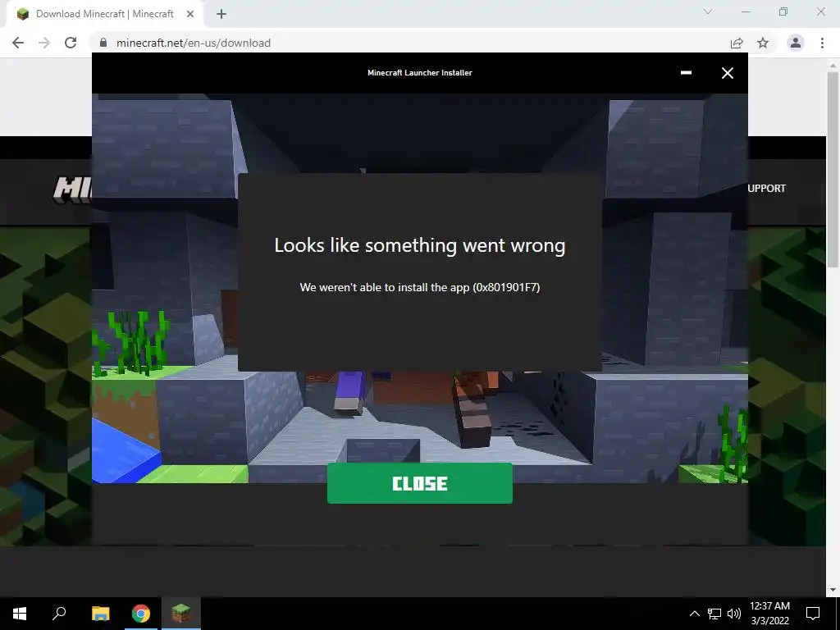Image resolution: width=840 pixels, height=630 pixels.
Task: Show hidden system tray icons
Action: (694, 614)
